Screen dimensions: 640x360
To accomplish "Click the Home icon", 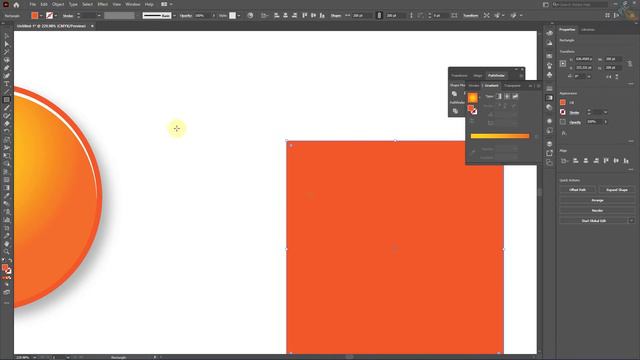I will 16,4.
